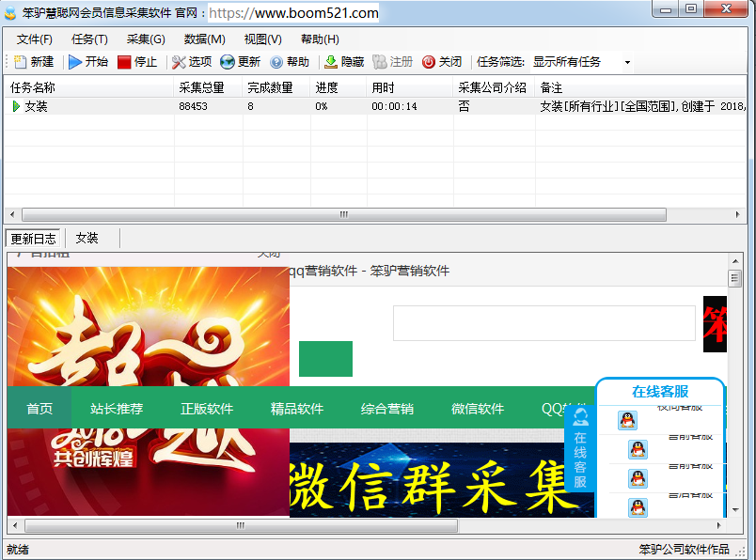Stop the task using the red 停止 square
Screen dimensions: 756x560
124,62
